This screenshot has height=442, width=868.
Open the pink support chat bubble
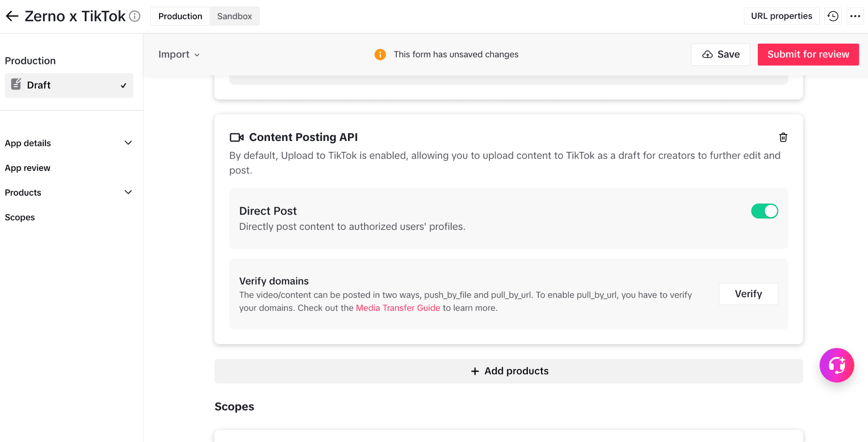pos(837,365)
